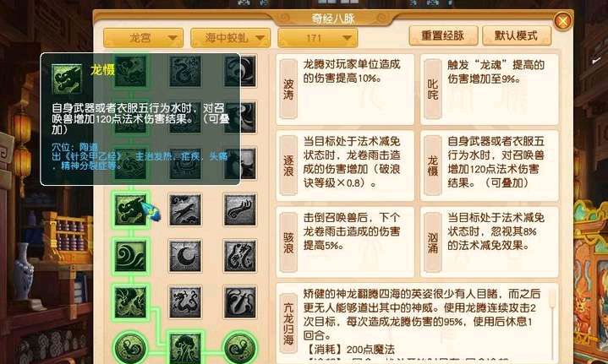Click the grey cloud swirl node
608x364 pixels.
[x=239, y=210]
